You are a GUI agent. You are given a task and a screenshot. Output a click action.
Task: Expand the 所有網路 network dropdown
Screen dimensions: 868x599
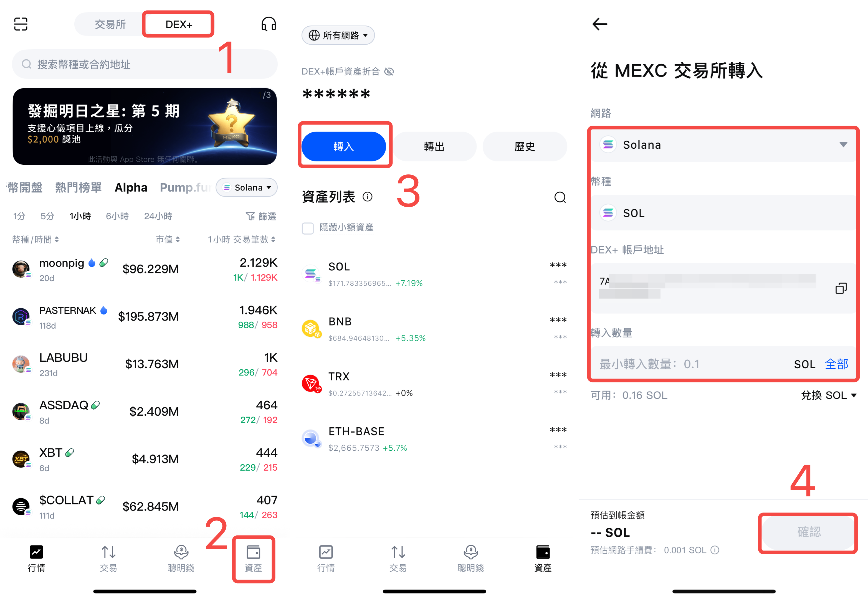338,35
